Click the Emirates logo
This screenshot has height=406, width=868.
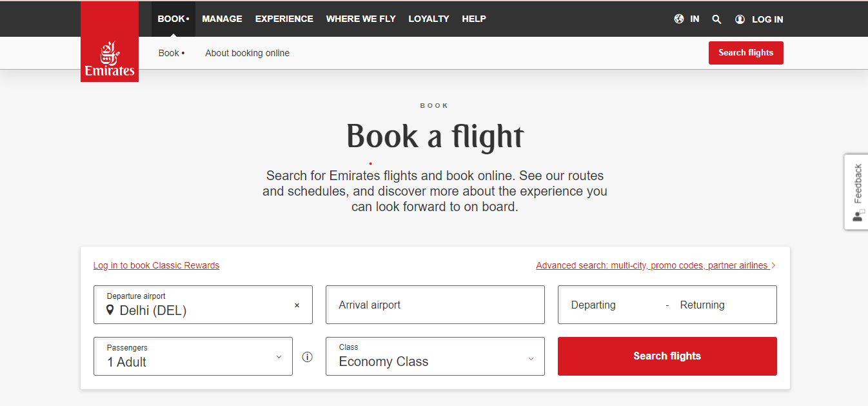click(110, 42)
